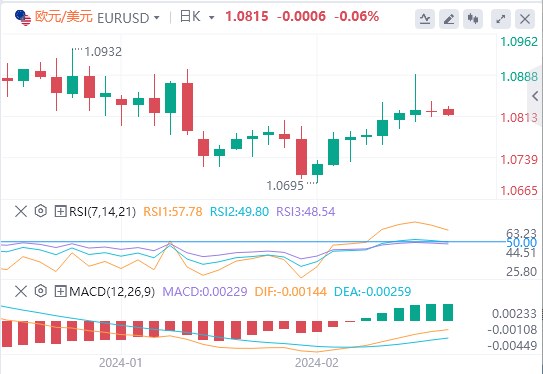Open the indicator line chart tool icon
This screenshot has width=543, height=374.
425,19
